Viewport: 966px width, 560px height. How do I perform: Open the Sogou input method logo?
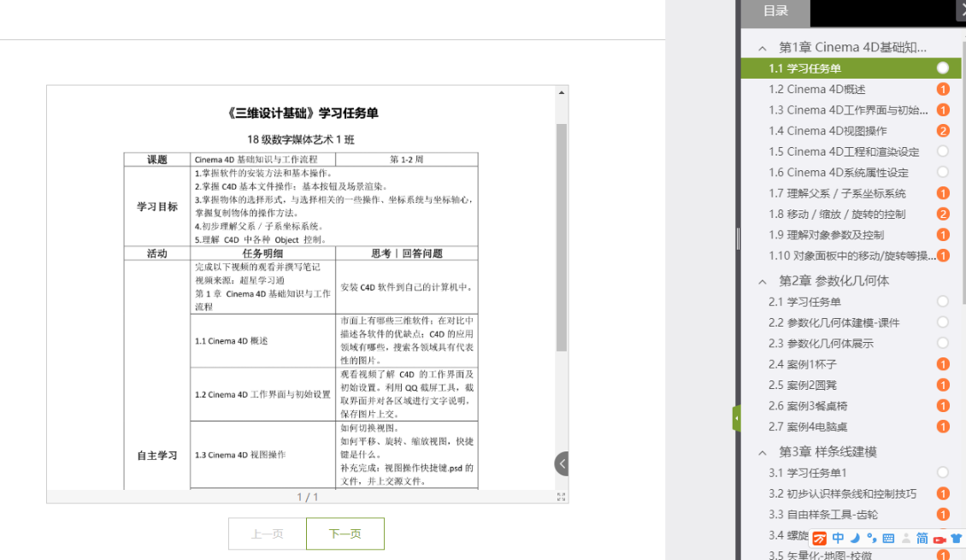[x=819, y=539]
